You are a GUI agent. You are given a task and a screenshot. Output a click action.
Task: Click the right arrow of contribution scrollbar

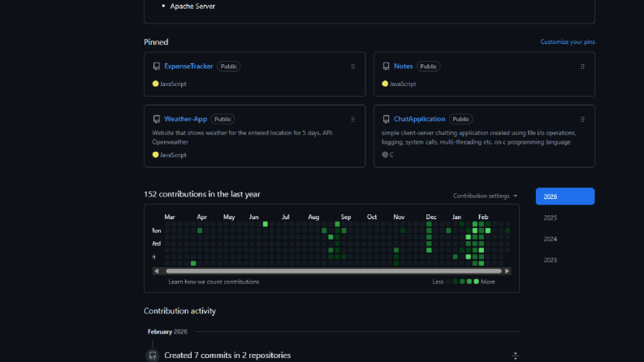tap(508, 271)
